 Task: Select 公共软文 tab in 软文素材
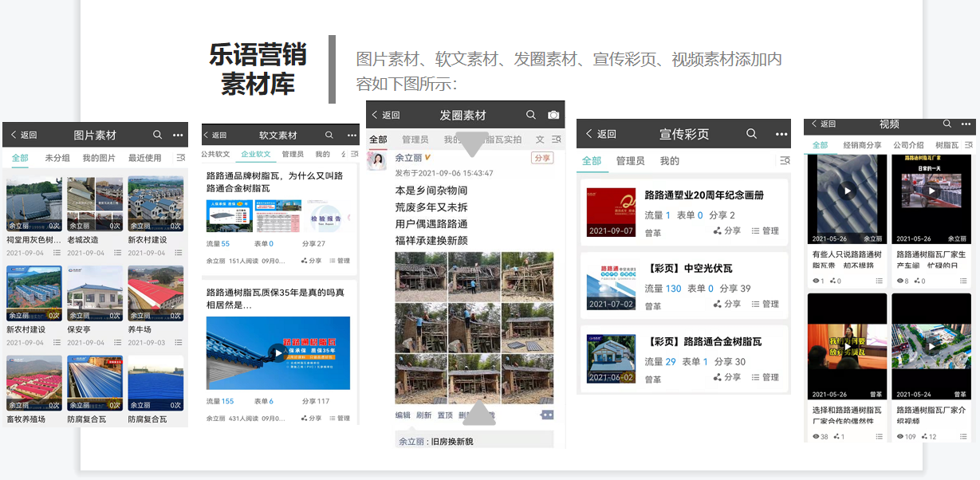coord(215,154)
